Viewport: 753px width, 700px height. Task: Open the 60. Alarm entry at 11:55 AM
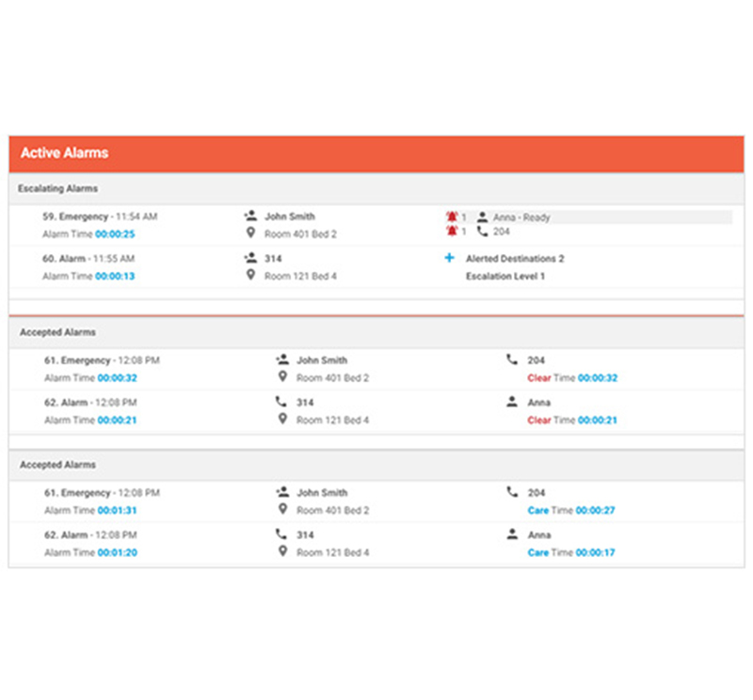point(69,258)
